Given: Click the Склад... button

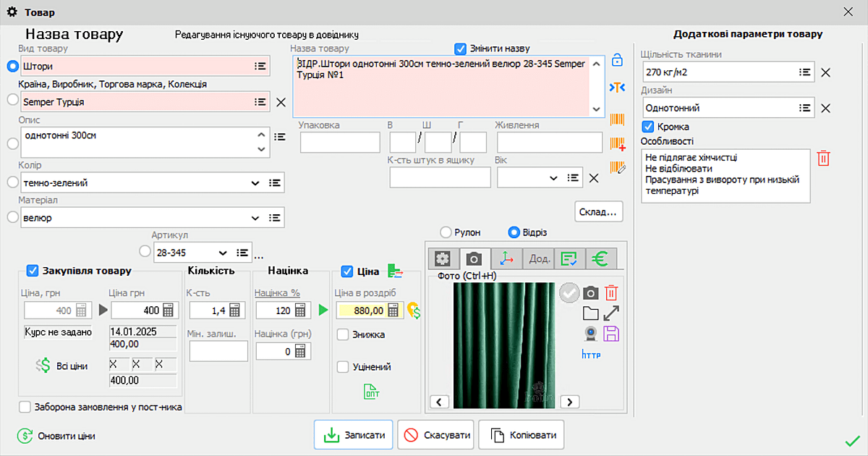Looking at the screenshot, I should (x=600, y=212).
